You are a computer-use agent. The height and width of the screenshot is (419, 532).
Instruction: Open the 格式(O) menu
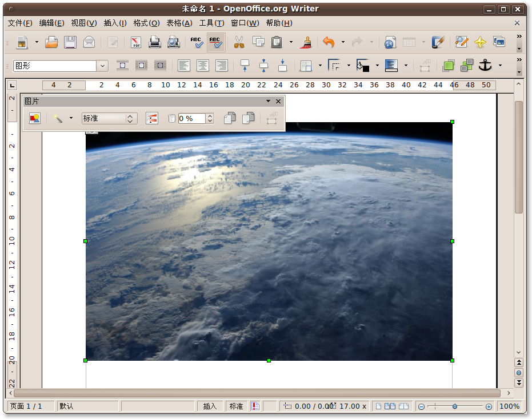147,23
